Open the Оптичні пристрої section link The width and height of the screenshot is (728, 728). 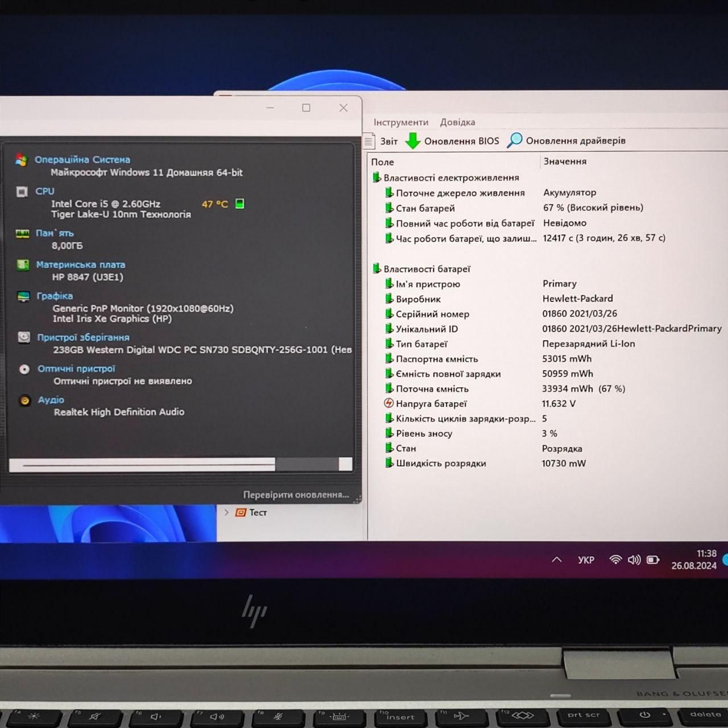pyautogui.click(x=76, y=369)
